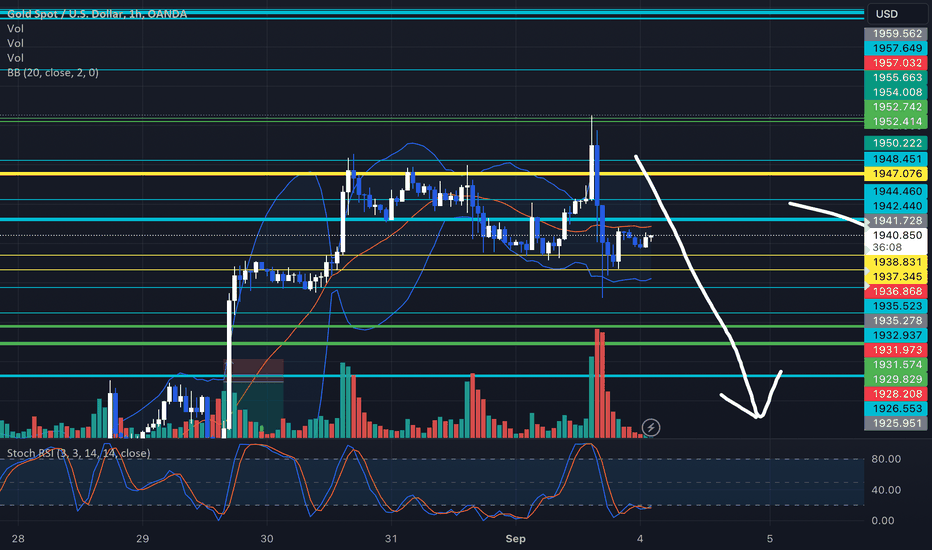Click the 1948.451 cyan price label
Image resolution: width=932 pixels, height=550 pixels.
tap(896, 159)
